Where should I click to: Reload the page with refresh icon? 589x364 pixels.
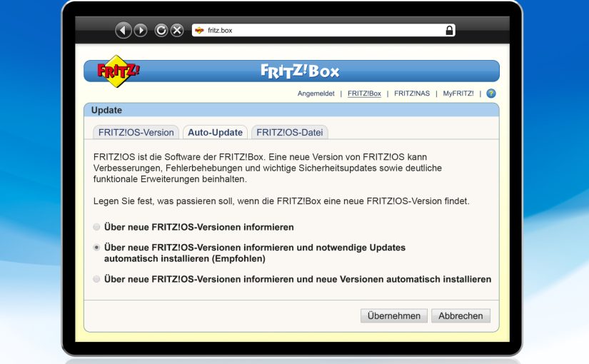click(x=161, y=30)
